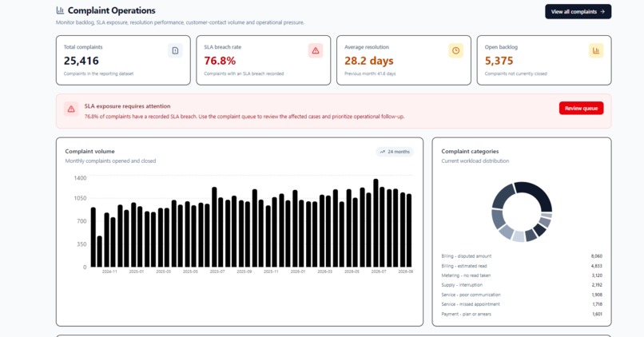The height and width of the screenshot is (337, 644).
Task: Click the 2026-09 x-axis label
Action: (405, 272)
